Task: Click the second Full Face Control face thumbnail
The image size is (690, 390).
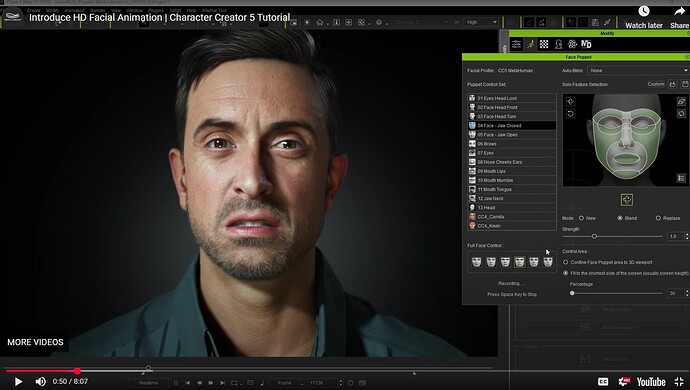Action: coord(491,262)
